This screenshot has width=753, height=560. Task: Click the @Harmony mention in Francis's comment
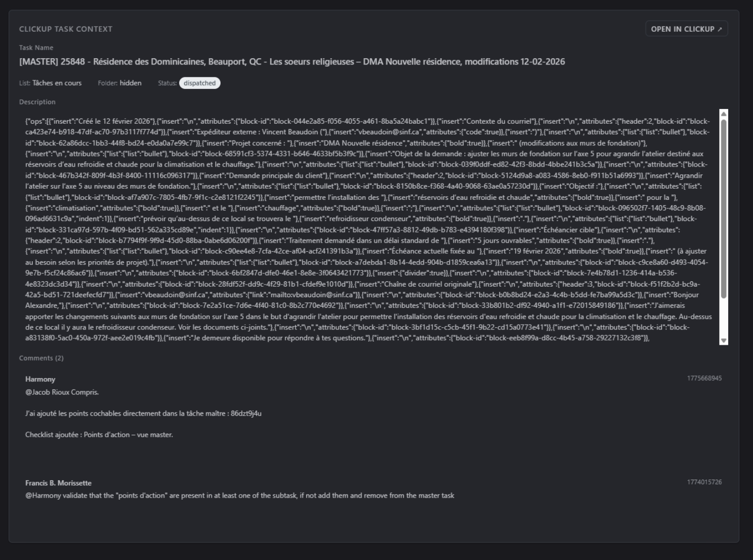point(41,495)
